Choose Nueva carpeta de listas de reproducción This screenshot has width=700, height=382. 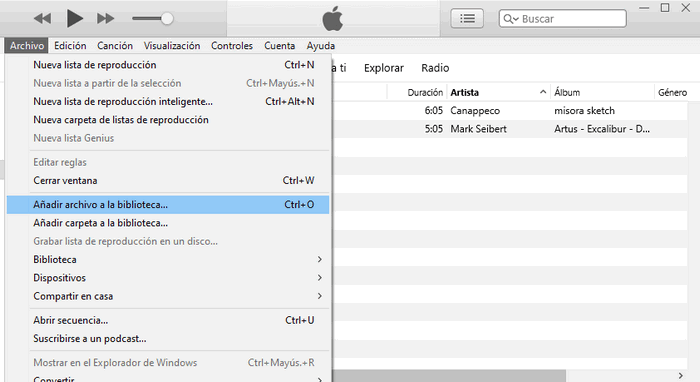(x=168, y=120)
